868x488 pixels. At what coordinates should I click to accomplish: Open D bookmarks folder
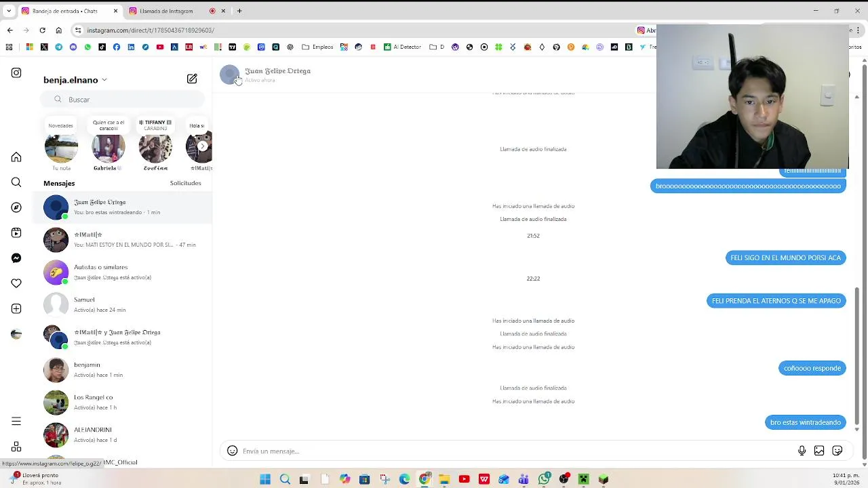pos(437,47)
